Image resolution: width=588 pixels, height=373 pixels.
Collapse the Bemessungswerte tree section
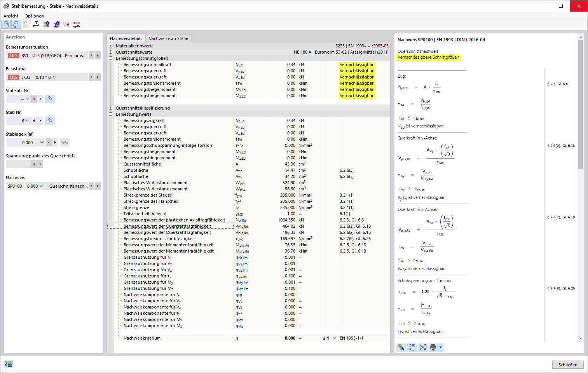(x=111, y=114)
